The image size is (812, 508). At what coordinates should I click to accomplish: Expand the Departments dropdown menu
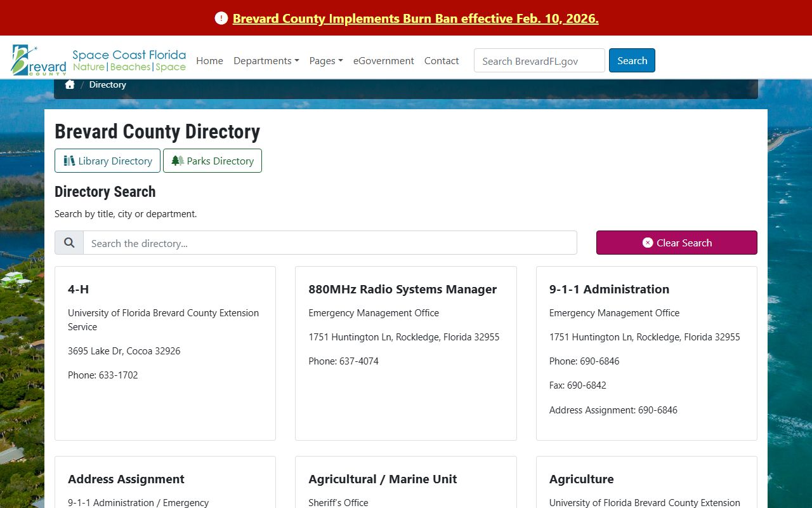point(266,61)
